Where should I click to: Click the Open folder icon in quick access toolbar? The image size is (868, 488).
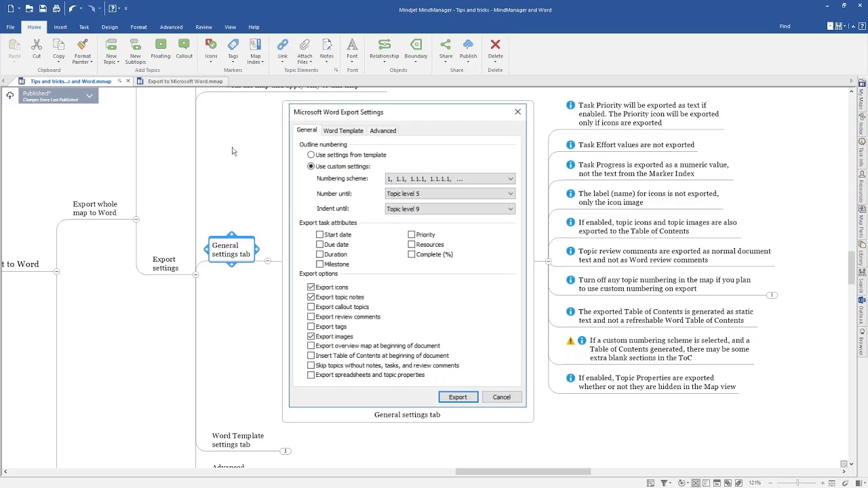(29, 9)
